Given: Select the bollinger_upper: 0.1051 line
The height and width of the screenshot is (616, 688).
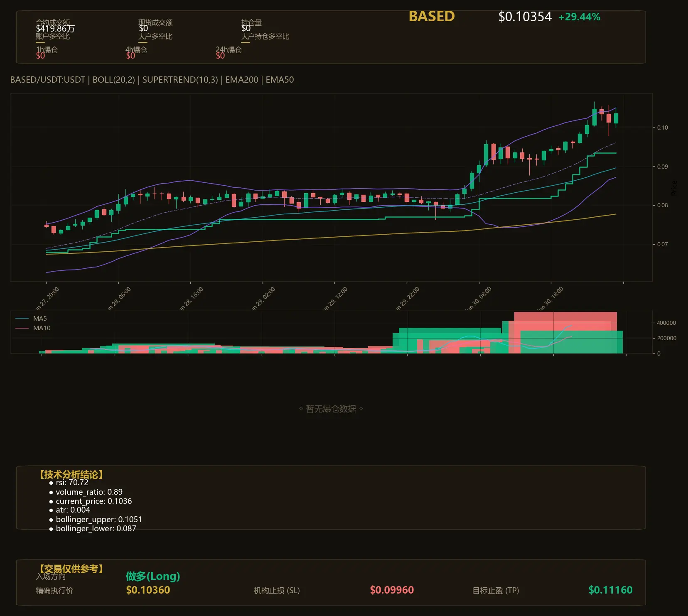Looking at the screenshot, I should 95,520.
